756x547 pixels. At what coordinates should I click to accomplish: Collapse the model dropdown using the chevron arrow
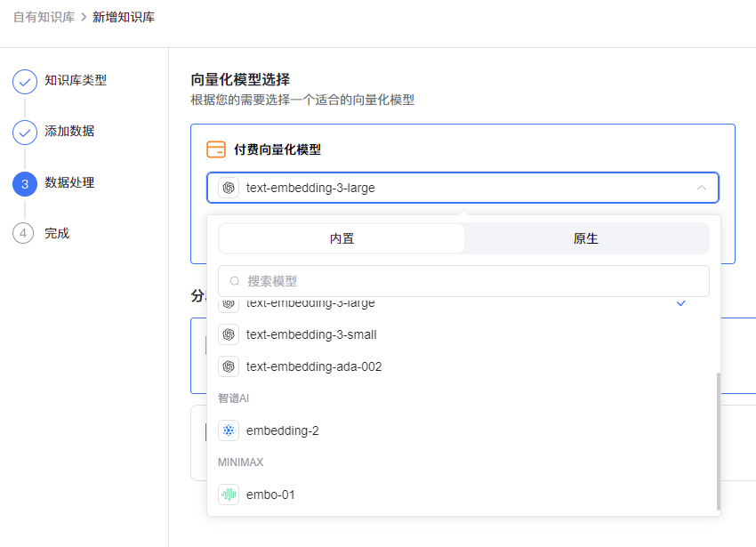click(702, 188)
